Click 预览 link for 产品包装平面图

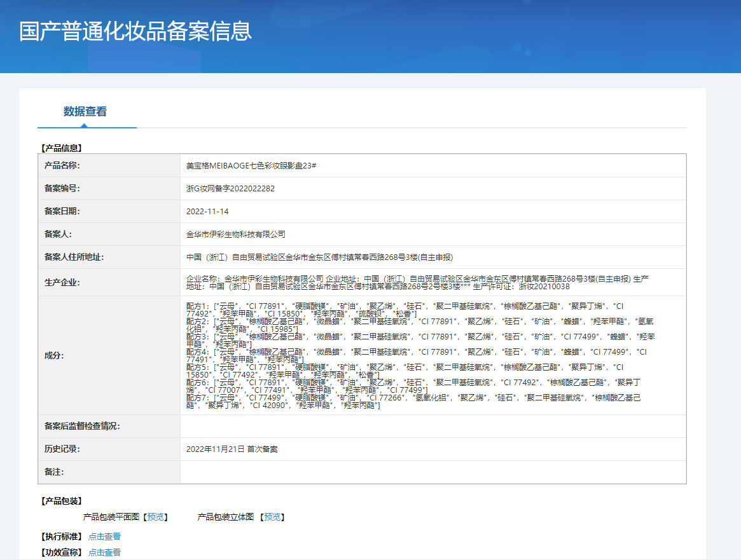155,517
